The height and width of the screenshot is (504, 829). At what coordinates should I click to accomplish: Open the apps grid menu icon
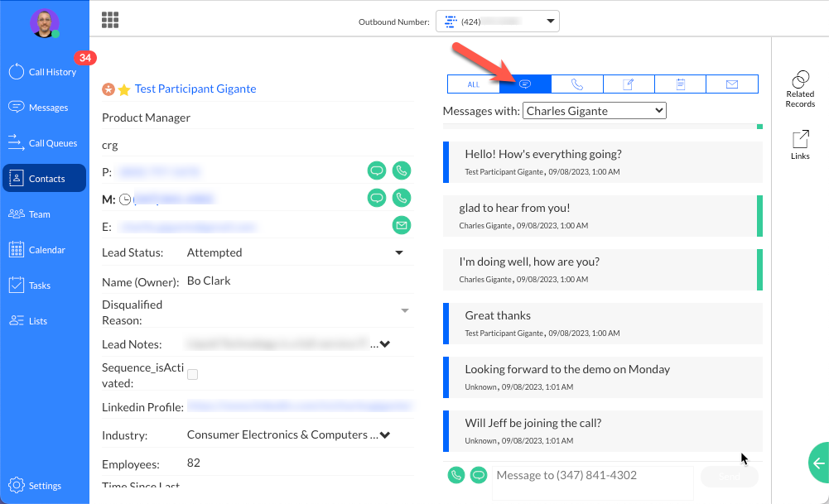click(x=110, y=20)
